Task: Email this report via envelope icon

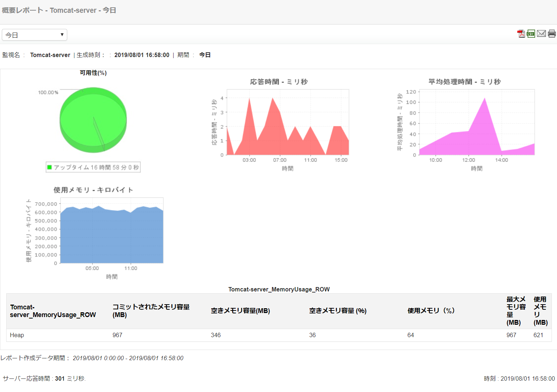Action: tap(541, 34)
